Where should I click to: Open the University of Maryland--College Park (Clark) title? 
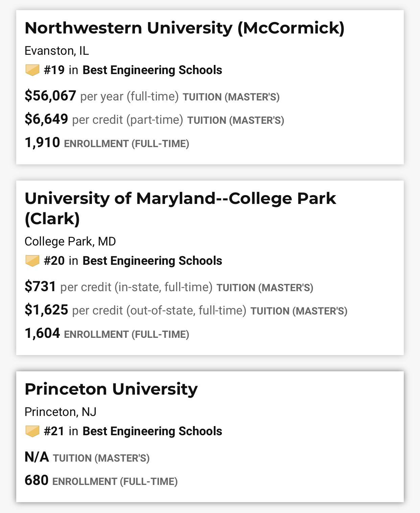[180, 208]
